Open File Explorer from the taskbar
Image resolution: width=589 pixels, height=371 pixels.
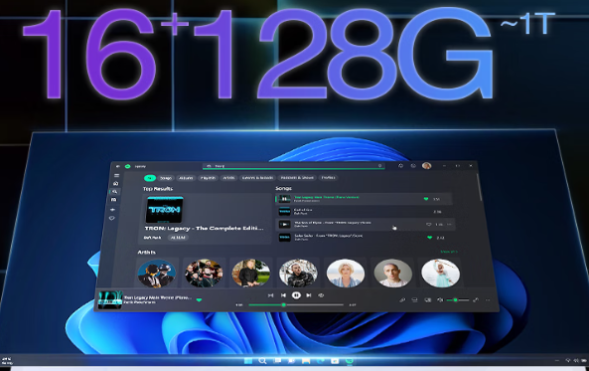pyautogui.click(x=306, y=361)
